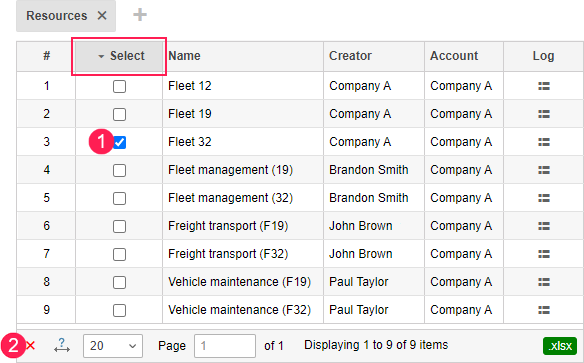Select the Resources tab

(x=57, y=16)
